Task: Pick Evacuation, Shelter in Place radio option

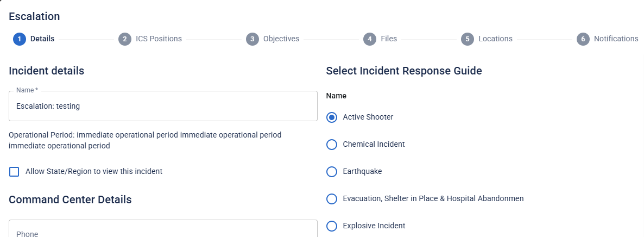Action: (332, 199)
